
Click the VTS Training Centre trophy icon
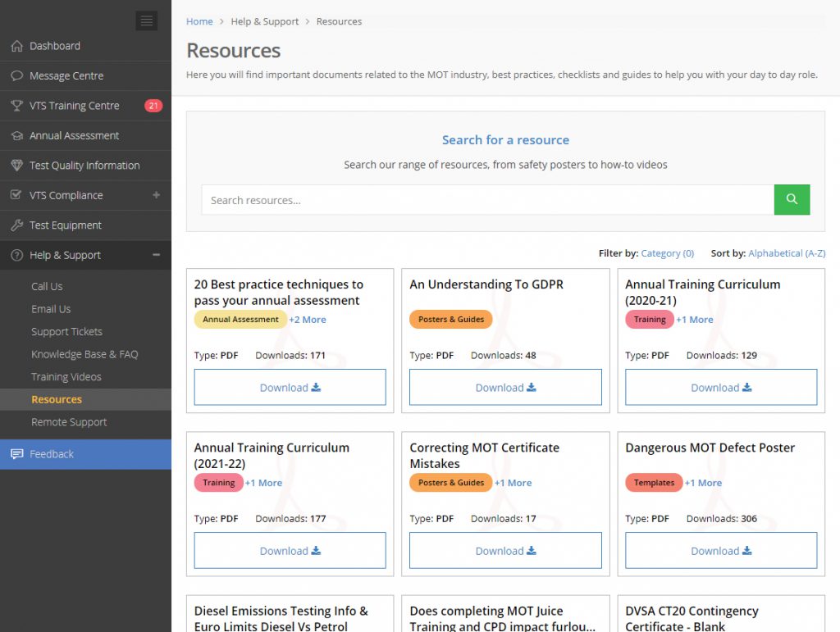17,106
